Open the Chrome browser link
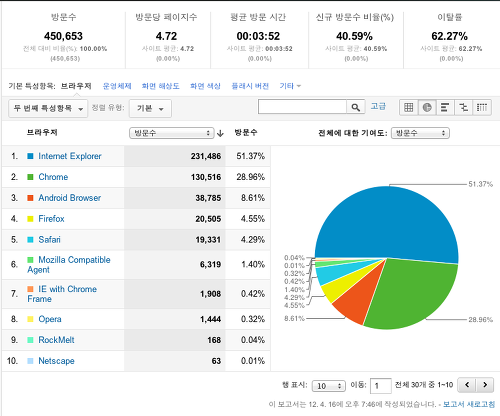The height and width of the screenshot is (416, 500). [53, 177]
